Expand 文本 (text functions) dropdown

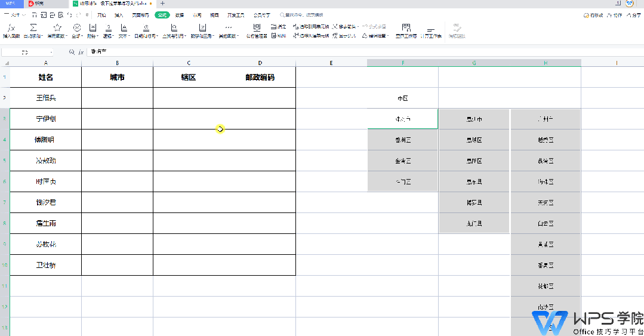click(x=124, y=30)
